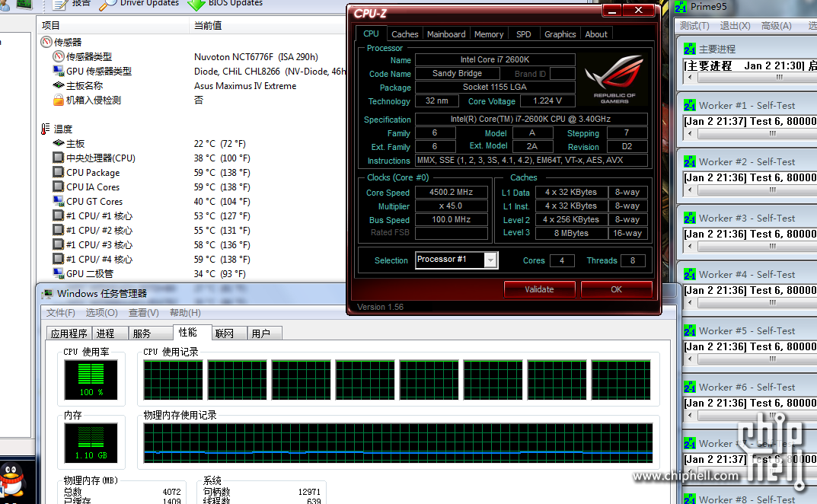The image size is (817, 504).
Task: Open the 高级(A) menu in Prime95
Action: pos(777,26)
